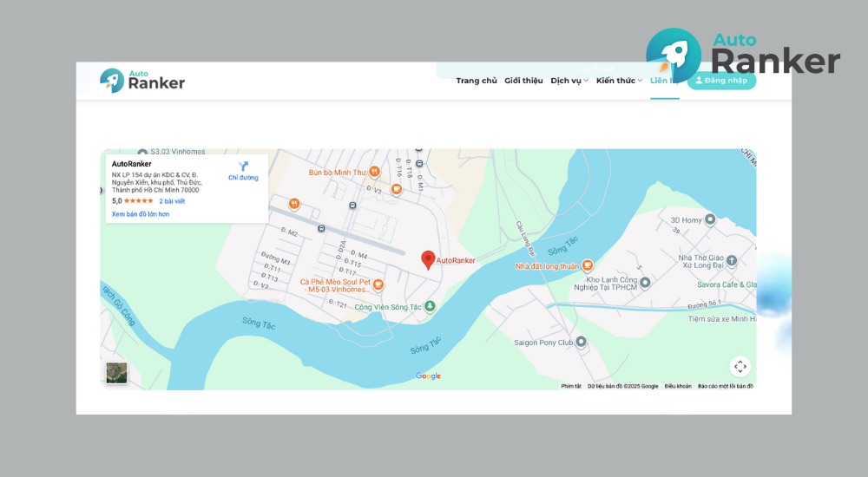The width and height of the screenshot is (868, 477).
Task: Click the Đăng nhập button
Action: 721,81
